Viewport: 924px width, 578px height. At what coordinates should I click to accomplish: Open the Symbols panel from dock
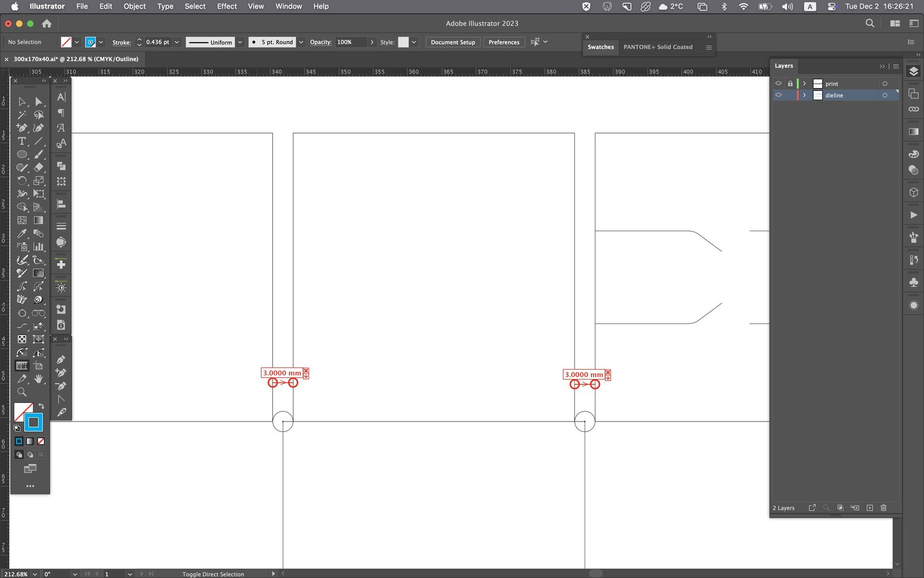click(914, 282)
